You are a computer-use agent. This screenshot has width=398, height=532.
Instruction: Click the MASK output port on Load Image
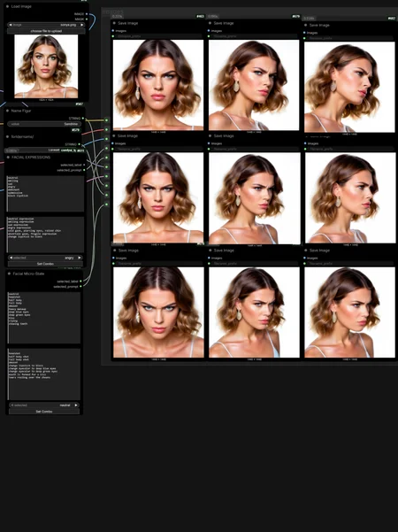[87, 19]
